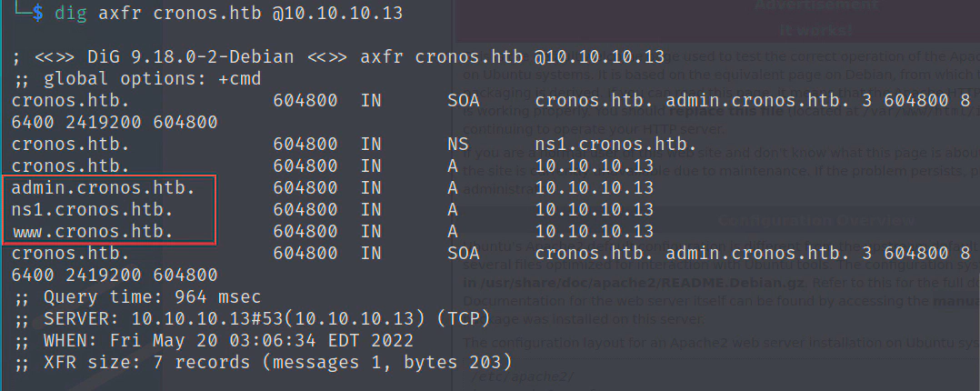Click the global options +cmd line
980x391 pixels.
[x=137, y=78]
